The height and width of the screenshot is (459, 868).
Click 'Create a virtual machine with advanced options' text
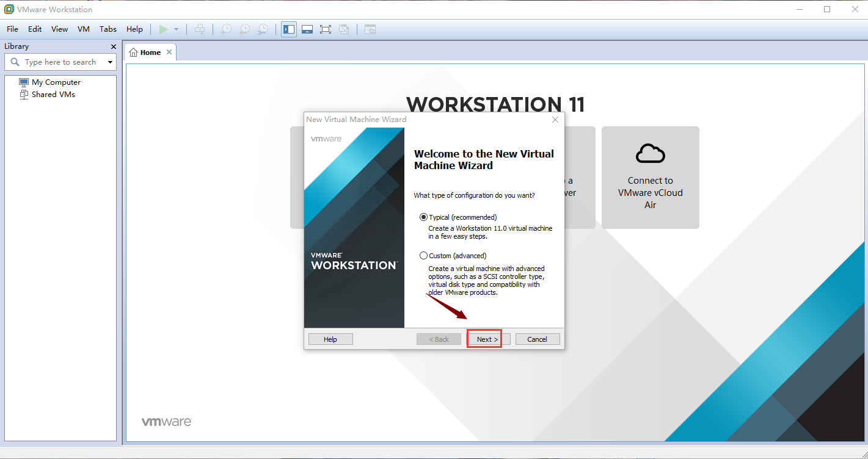click(487, 281)
